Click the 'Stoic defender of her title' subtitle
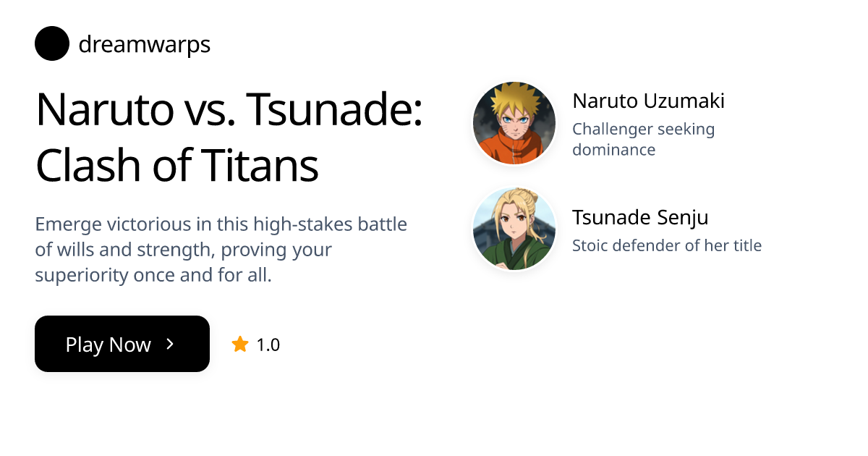The height and width of the screenshot is (456, 868). coord(667,245)
